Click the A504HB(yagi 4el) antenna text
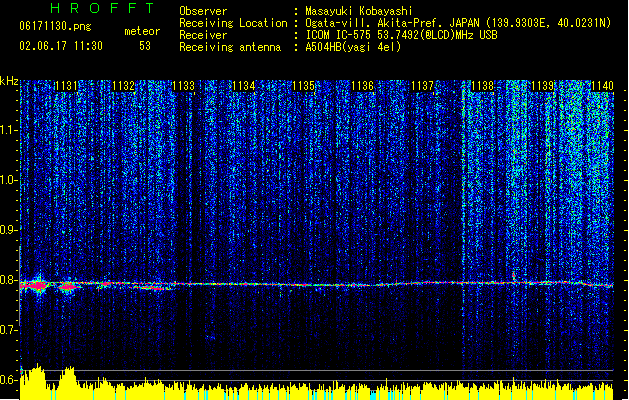The height and width of the screenshot is (400, 629). tap(353, 47)
